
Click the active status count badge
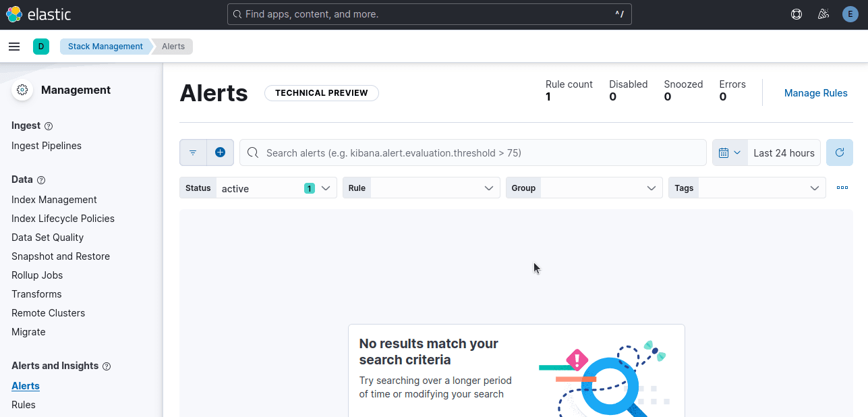310,188
